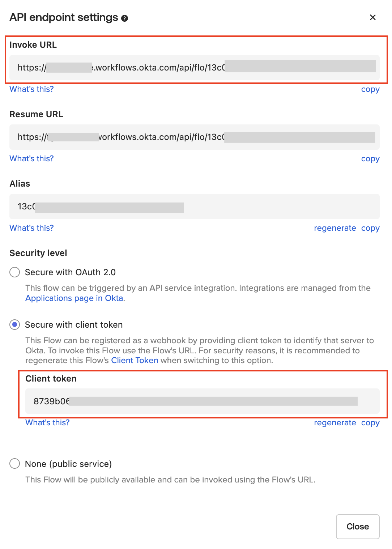This screenshot has height=549, width=392.
Task: Click the help question mark icon
Action: point(125,18)
